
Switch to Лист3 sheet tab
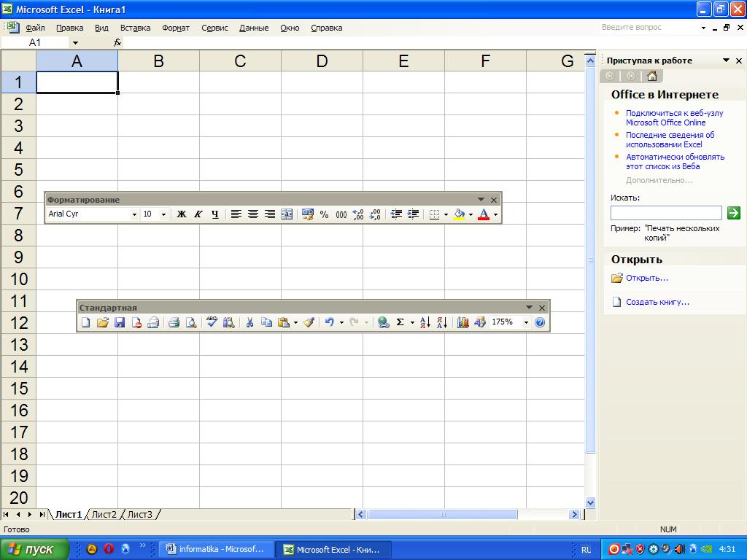(140, 514)
